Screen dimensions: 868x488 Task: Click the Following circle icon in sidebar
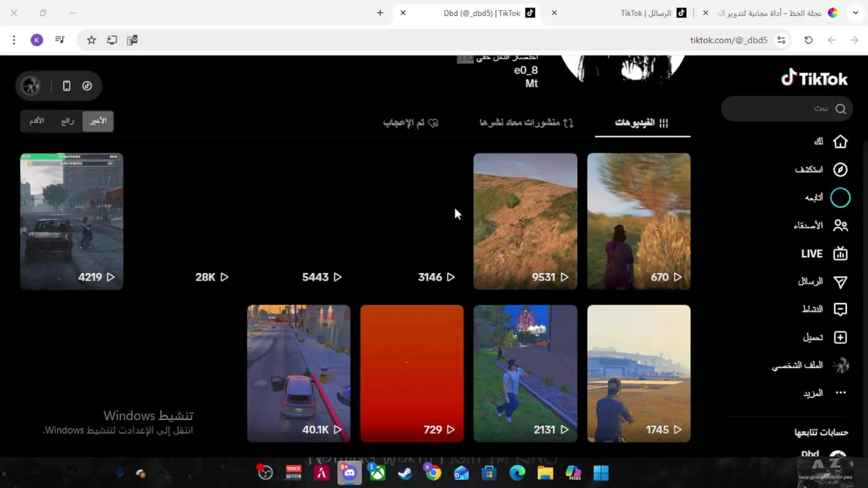pos(840,197)
